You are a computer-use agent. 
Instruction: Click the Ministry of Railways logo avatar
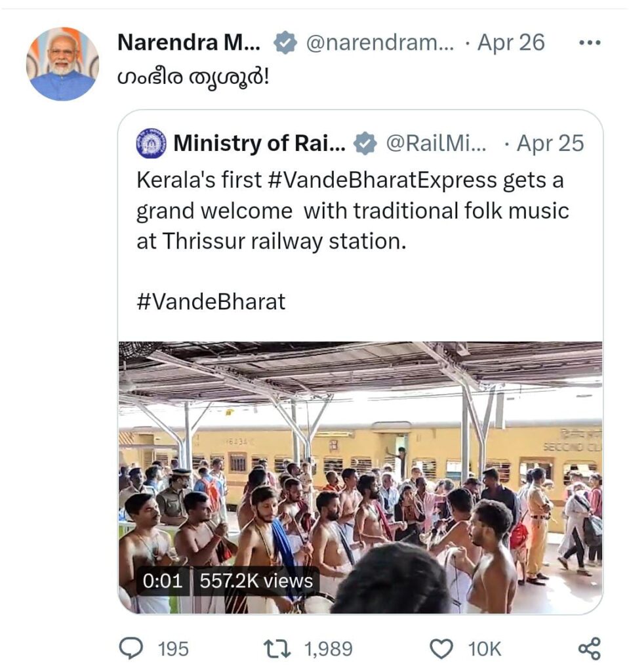(152, 143)
